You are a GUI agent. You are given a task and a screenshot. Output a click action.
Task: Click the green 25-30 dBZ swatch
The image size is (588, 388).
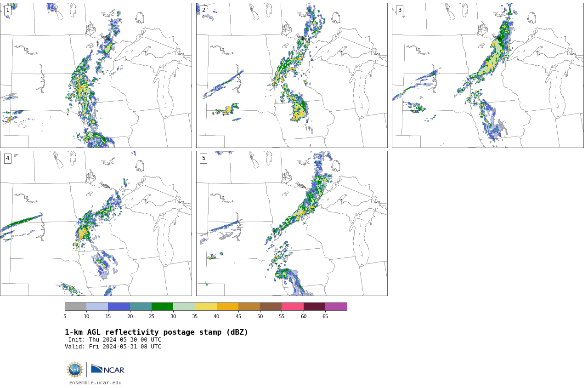click(x=162, y=307)
